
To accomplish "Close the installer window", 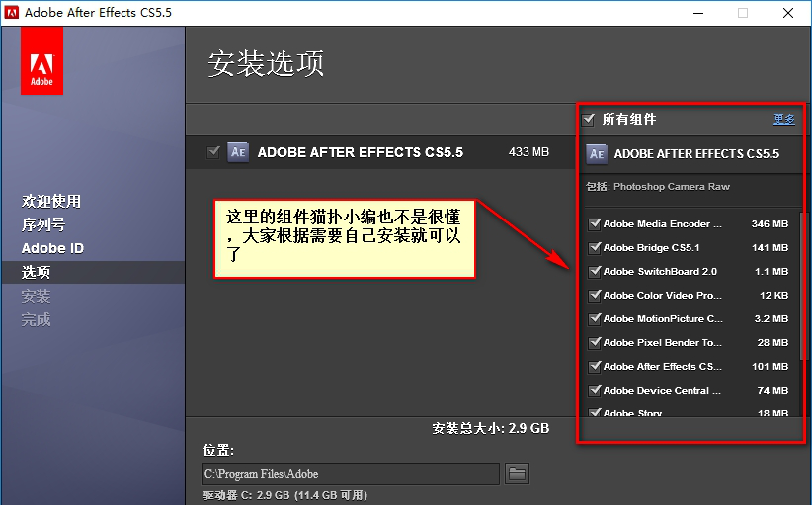I will tap(788, 13).
